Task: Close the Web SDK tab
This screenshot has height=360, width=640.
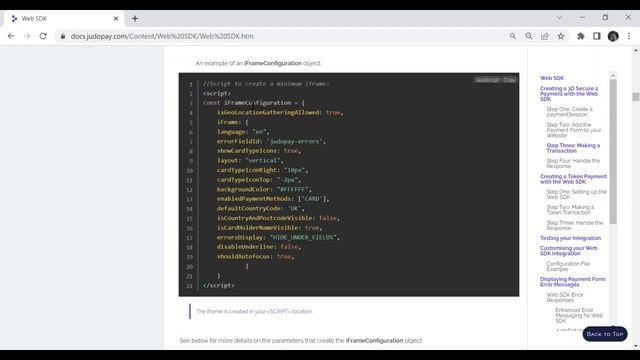Action: [116, 18]
